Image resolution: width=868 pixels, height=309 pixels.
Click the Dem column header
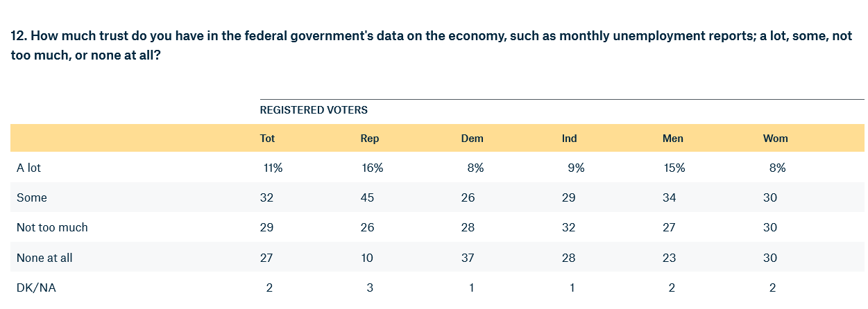472,139
